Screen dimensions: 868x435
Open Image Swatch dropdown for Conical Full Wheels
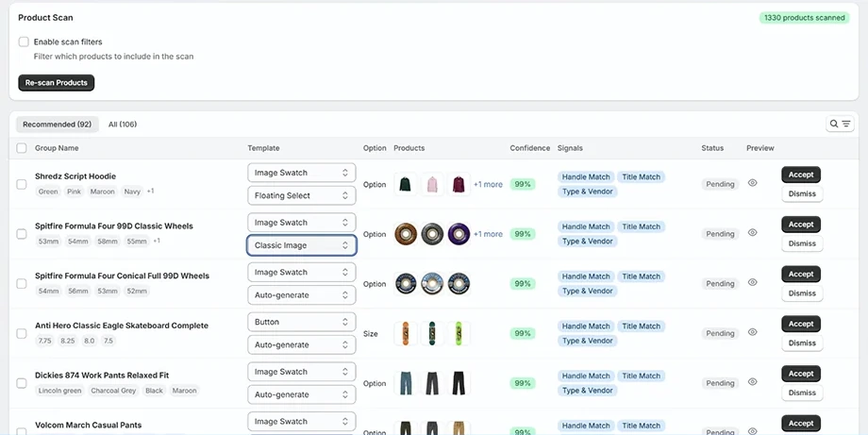pos(301,273)
